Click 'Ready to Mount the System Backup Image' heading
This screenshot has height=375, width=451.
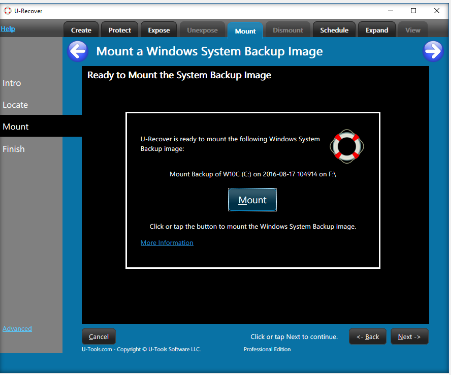(x=179, y=75)
